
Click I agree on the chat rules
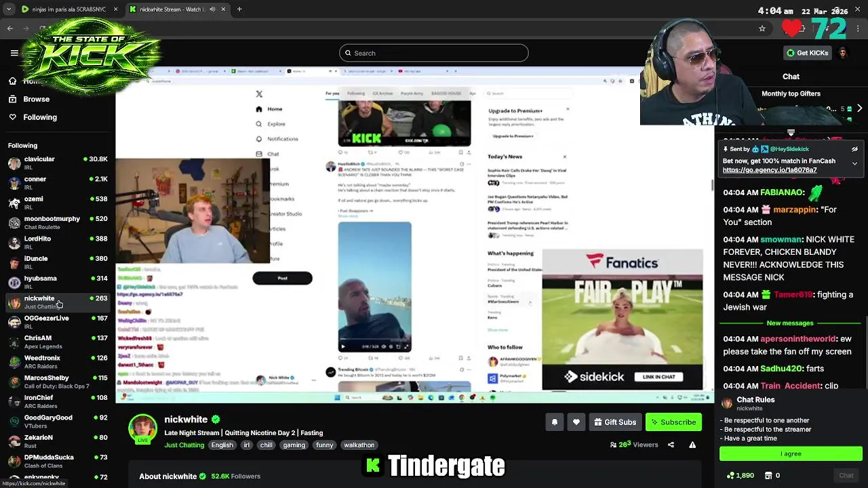point(791,453)
